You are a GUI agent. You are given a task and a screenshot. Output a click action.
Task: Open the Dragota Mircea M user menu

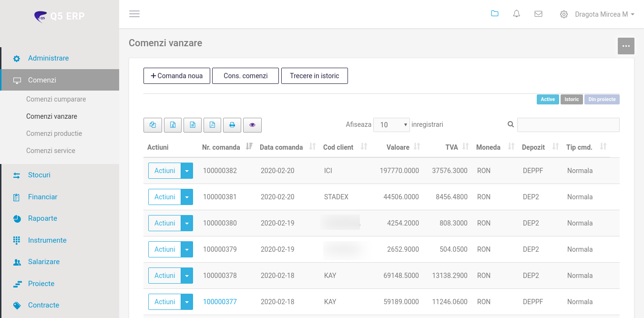click(604, 14)
